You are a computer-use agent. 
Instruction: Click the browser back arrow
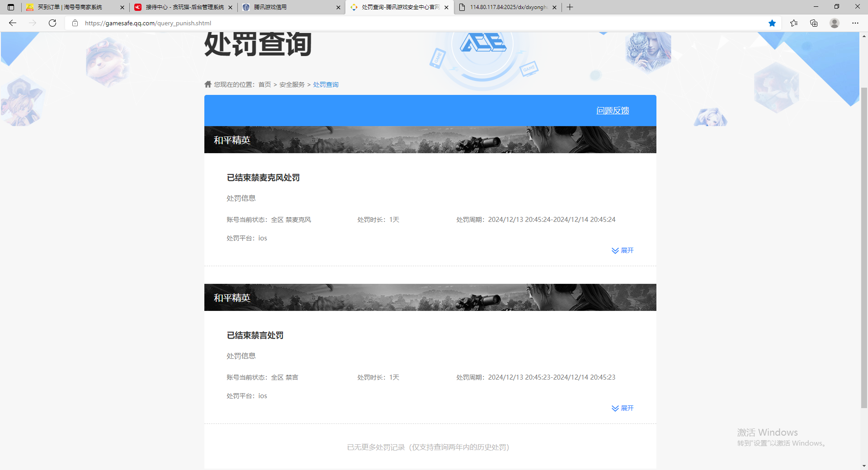(x=12, y=23)
